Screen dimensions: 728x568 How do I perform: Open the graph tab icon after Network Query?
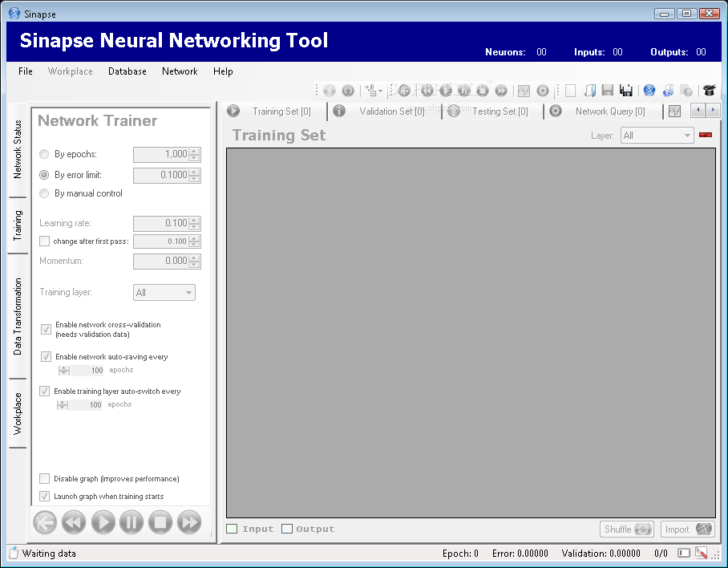[x=674, y=111]
